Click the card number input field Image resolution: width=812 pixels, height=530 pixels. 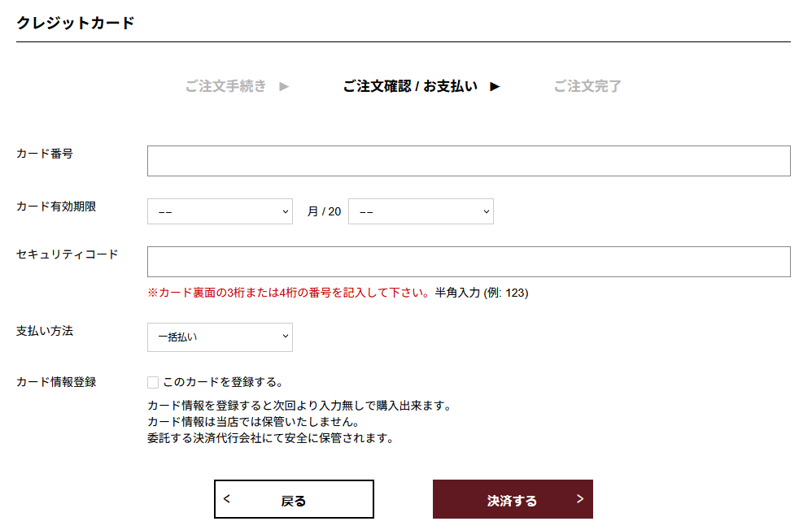(x=469, y=161)
